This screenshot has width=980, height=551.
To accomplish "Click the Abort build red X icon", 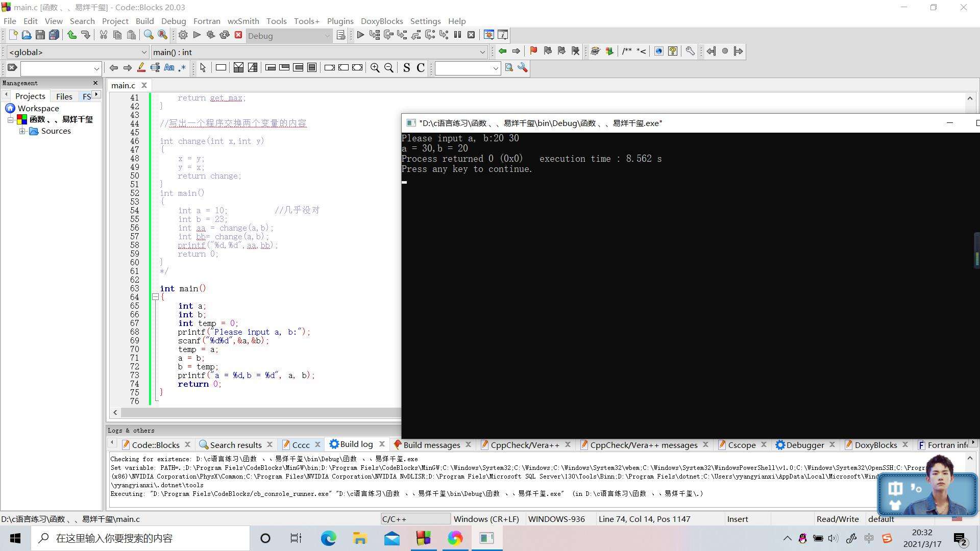I will click(238, 35).
